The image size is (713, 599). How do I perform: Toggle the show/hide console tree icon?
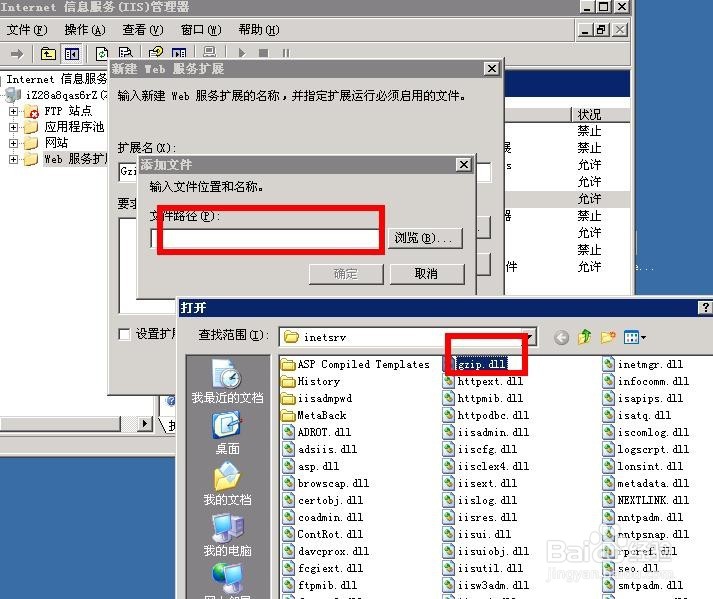tap(71, 54)
